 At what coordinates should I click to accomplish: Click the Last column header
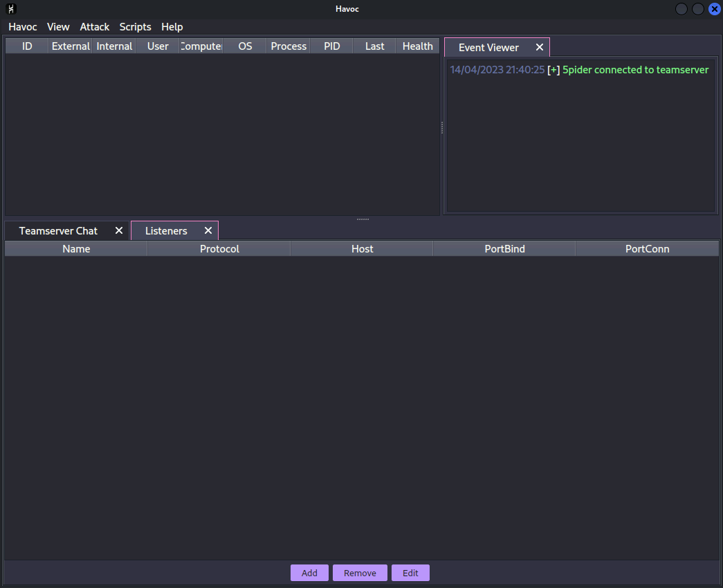[x=374, y=46]
